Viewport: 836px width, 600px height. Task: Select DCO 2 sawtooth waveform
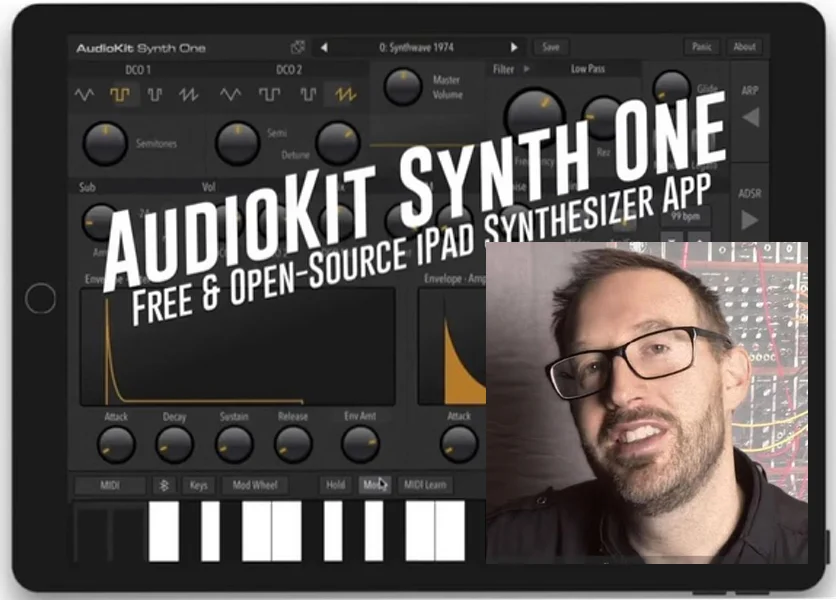coord(345,95)
